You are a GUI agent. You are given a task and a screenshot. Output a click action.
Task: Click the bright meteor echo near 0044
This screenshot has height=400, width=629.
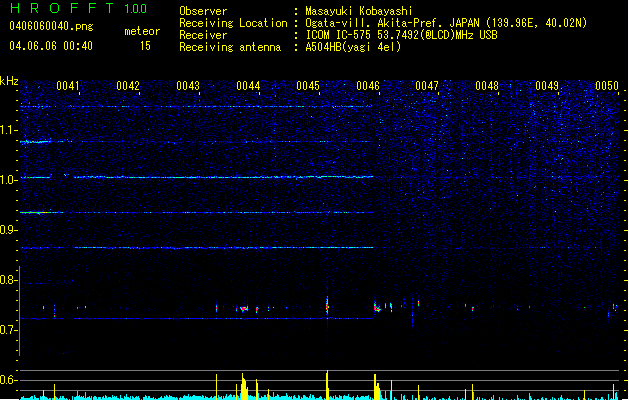tap(243, 309)
